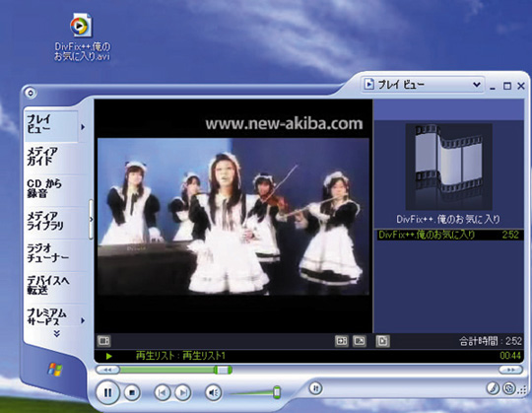532x413 pixels.
Task: Switch to skin mode icon
Action: tap(509, 388)
